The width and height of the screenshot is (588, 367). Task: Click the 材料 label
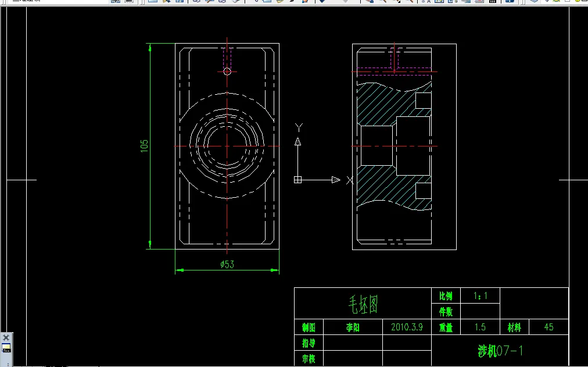[x=514, y=327]
